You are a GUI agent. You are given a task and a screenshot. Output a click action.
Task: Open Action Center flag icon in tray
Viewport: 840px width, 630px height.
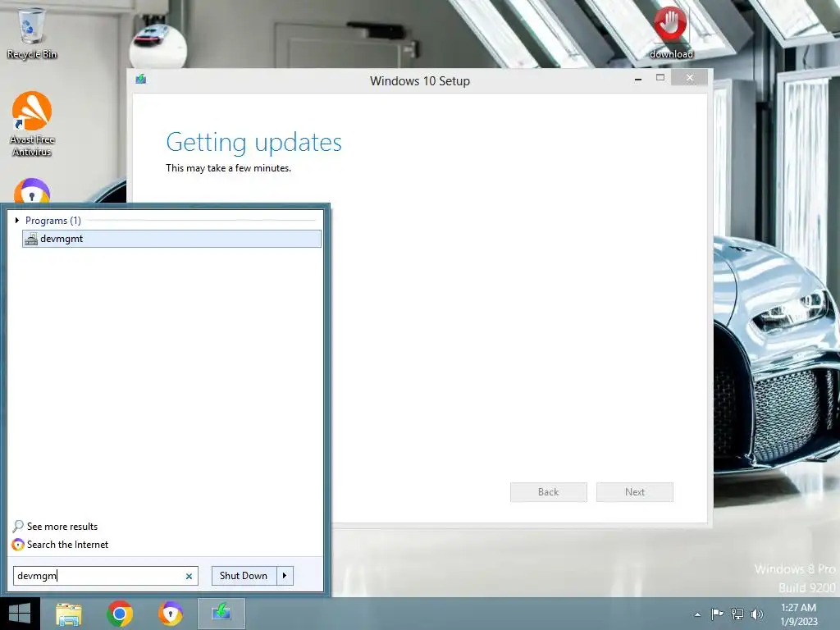717,614
